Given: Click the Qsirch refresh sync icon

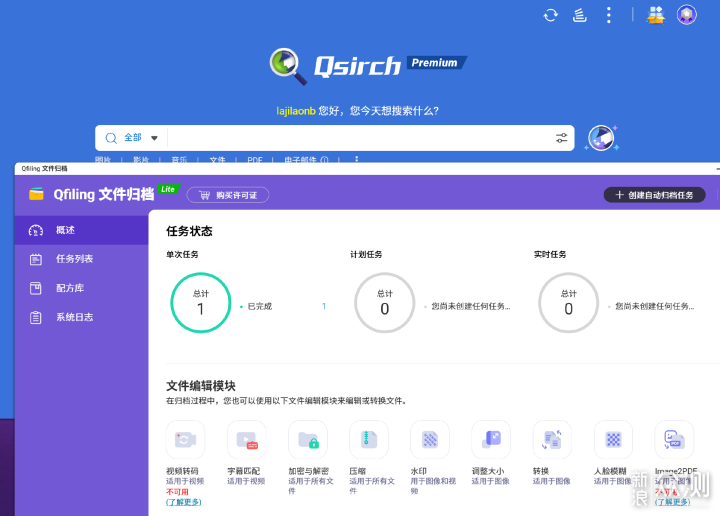Looking at the screenshot, I should (x=551, y=15).
